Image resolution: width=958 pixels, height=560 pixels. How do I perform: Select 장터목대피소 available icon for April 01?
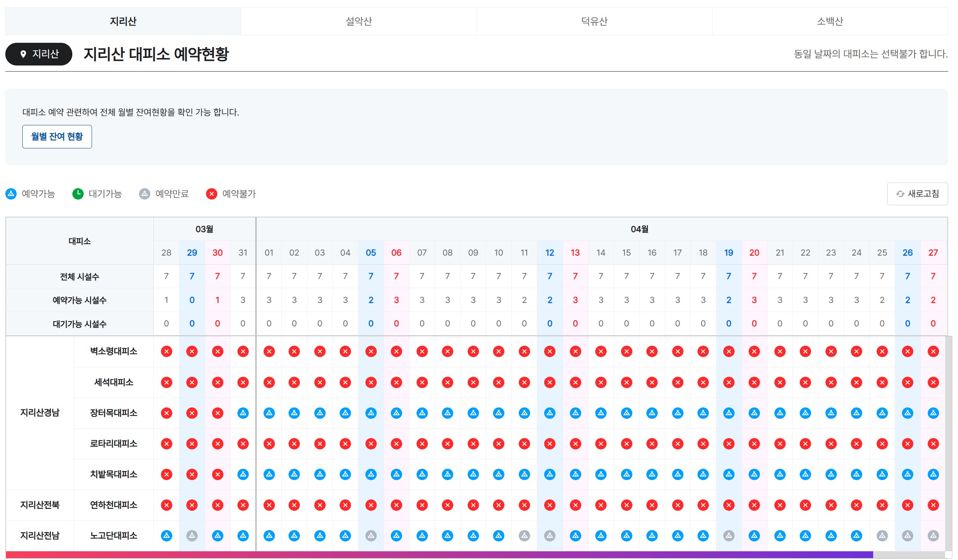click(269, 413)
